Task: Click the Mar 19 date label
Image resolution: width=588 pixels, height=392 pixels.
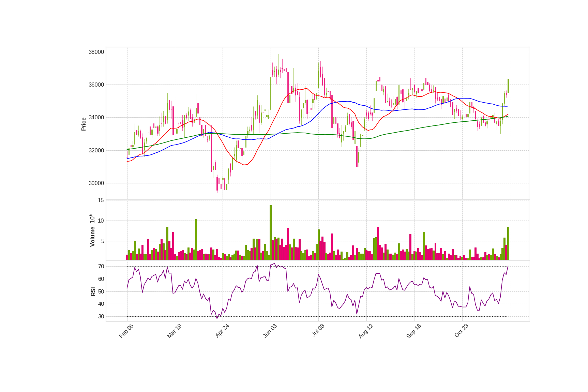Action: point(174,331)
